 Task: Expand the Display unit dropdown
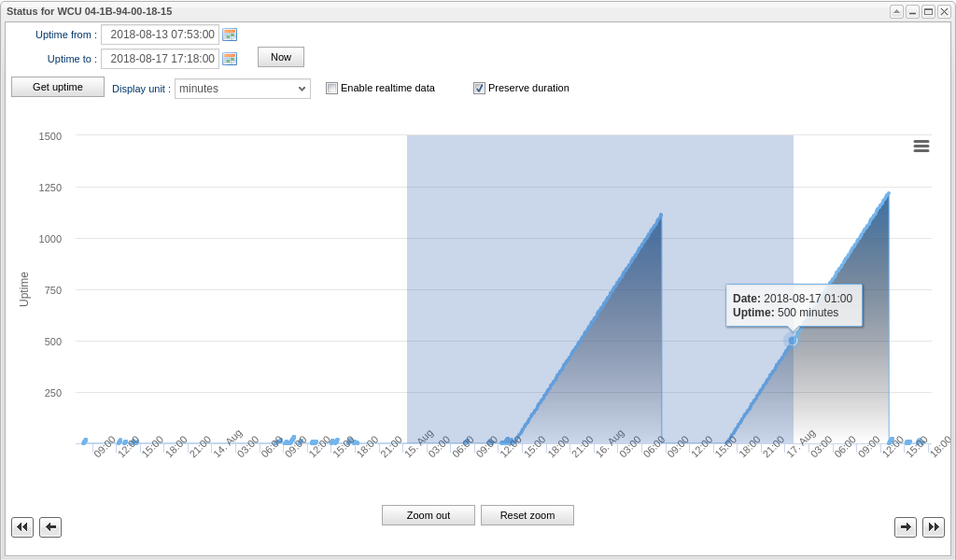tap(243, 89)
